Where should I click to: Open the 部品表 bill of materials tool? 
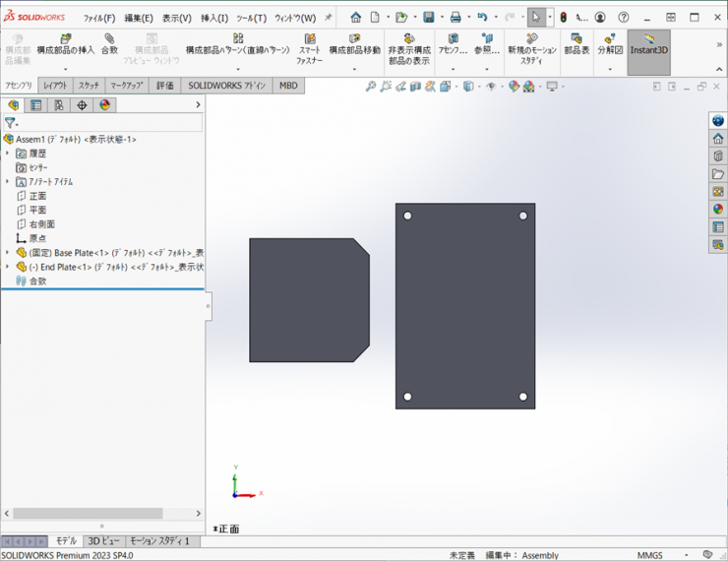point(576,38)
